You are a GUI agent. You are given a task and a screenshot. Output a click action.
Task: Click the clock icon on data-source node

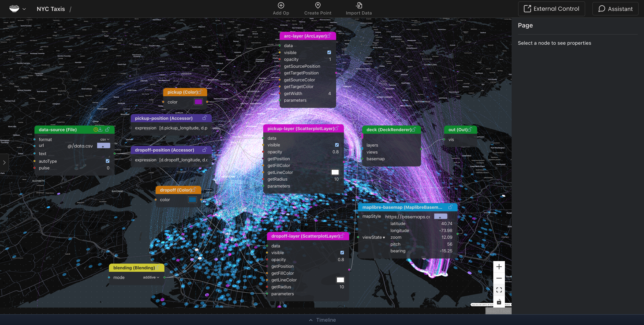click(x=95, y=129)
